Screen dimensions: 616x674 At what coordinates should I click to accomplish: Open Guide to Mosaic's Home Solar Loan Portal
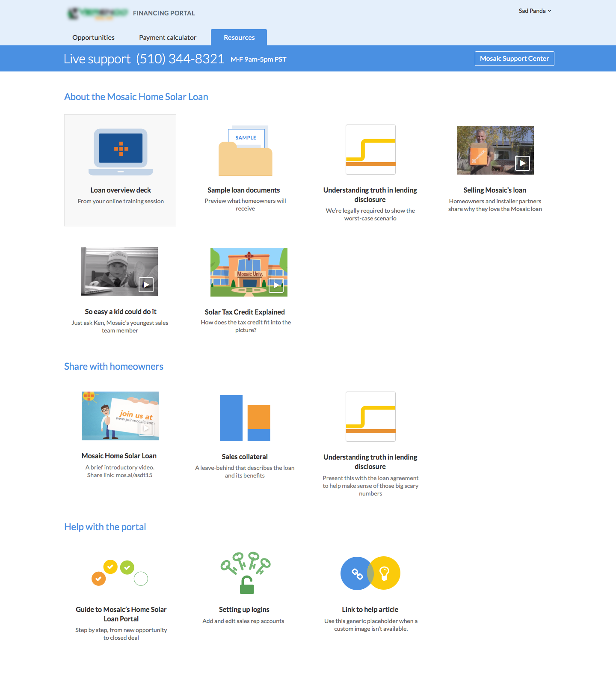tap(121, 614)
